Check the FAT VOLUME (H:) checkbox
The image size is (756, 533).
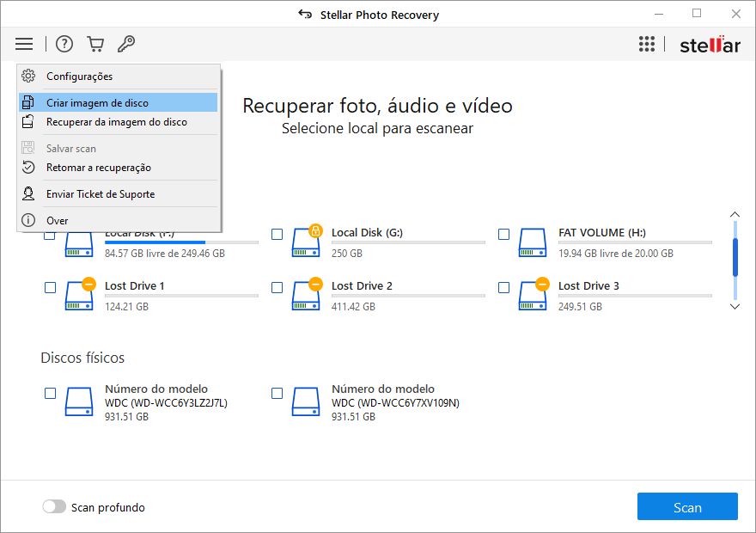click(x=503, y=235)
